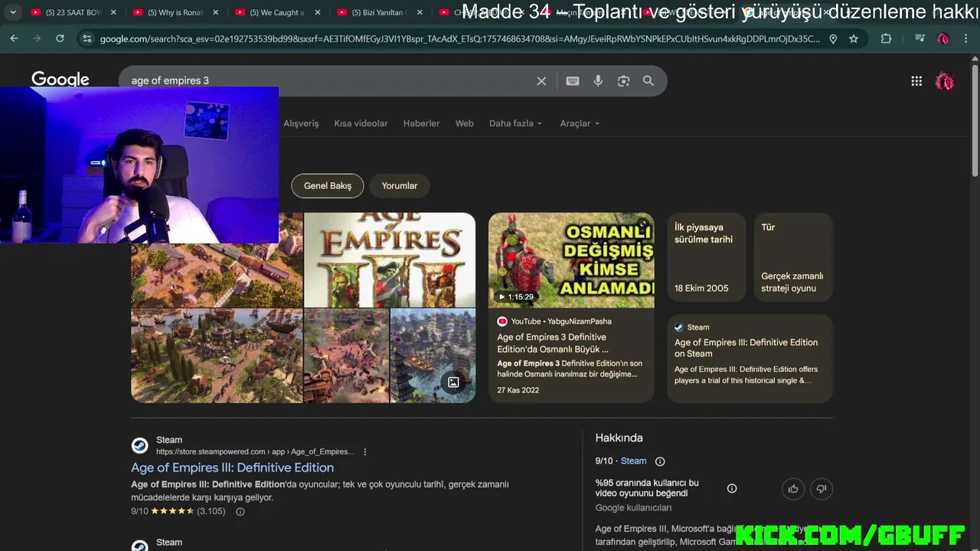Click the '27 Kas 2022' video date
The height and width of the screenshot is (551, 980).
[518, 390]
